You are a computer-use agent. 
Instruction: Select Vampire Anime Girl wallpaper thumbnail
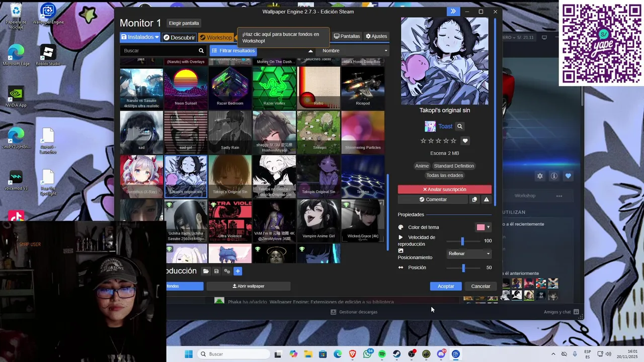pyautogui.click(x=318, y=220)
